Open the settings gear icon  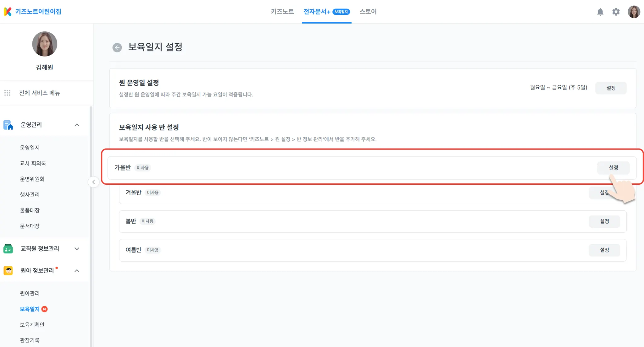point(616,12)
